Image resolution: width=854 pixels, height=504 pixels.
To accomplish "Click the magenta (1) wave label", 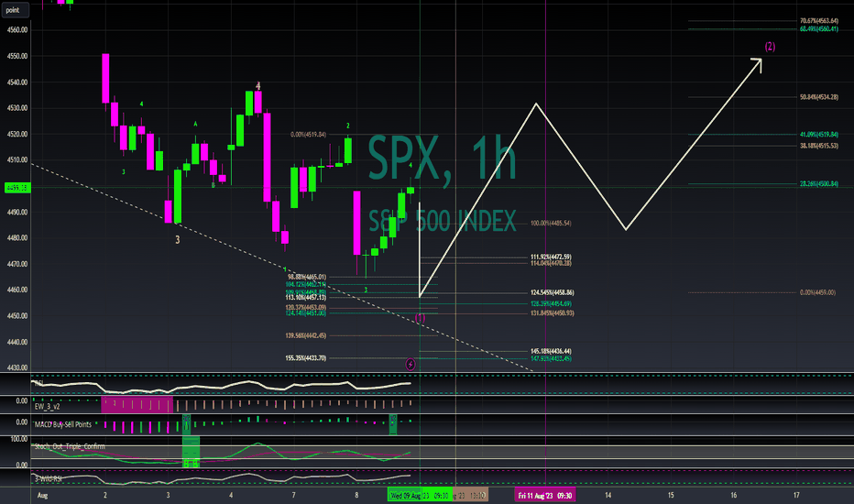I will pos(420,317).
